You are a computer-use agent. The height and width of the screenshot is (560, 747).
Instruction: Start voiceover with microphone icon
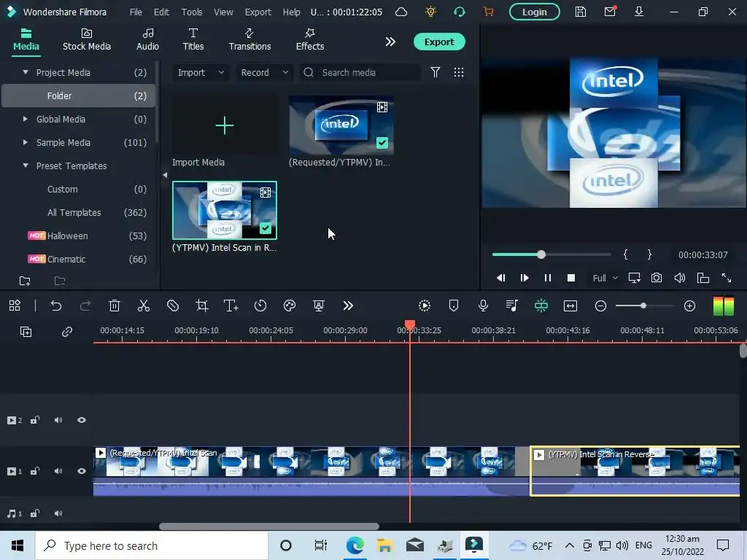[x=483, y=306]
